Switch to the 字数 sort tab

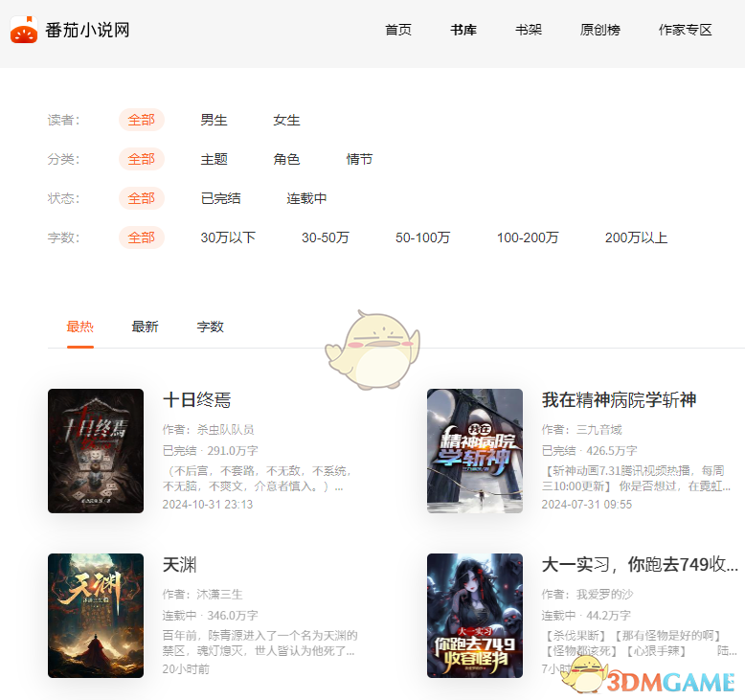pyautogui.click(x=211, y=327)
